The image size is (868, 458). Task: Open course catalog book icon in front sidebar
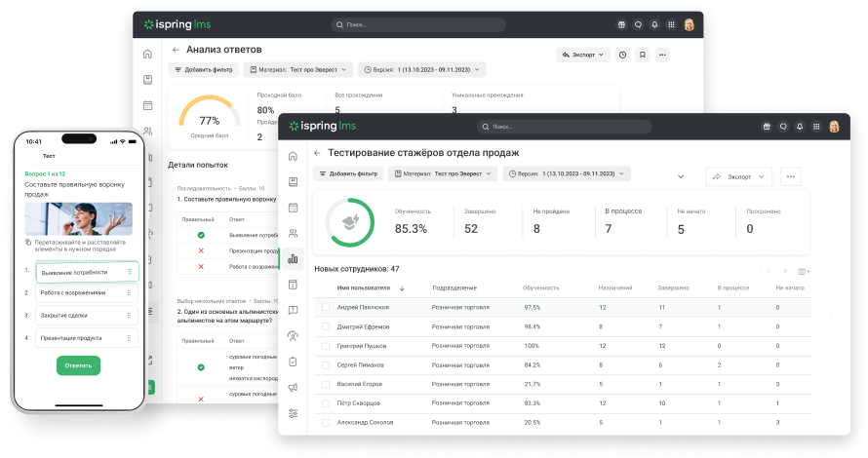pos(293,181)
